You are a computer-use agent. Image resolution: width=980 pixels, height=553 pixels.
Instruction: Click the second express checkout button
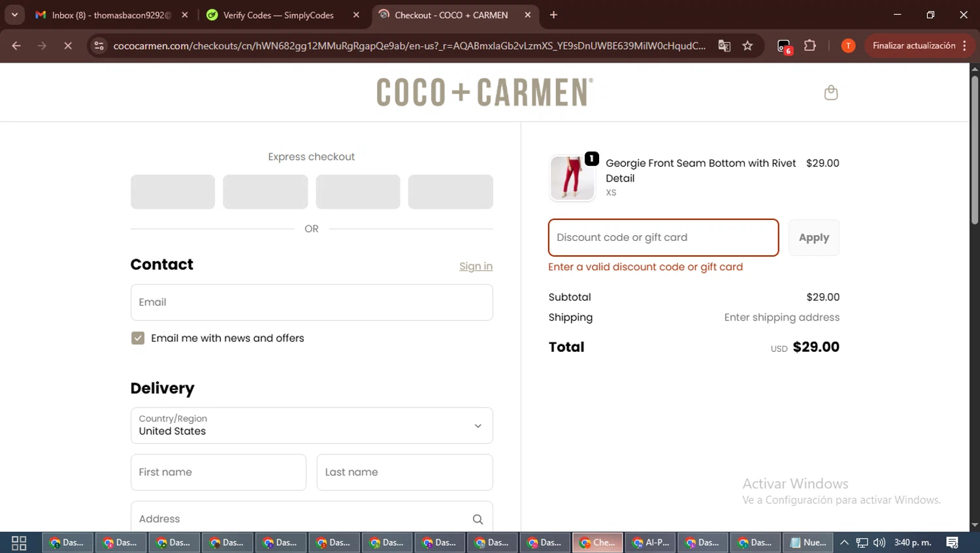265,192
